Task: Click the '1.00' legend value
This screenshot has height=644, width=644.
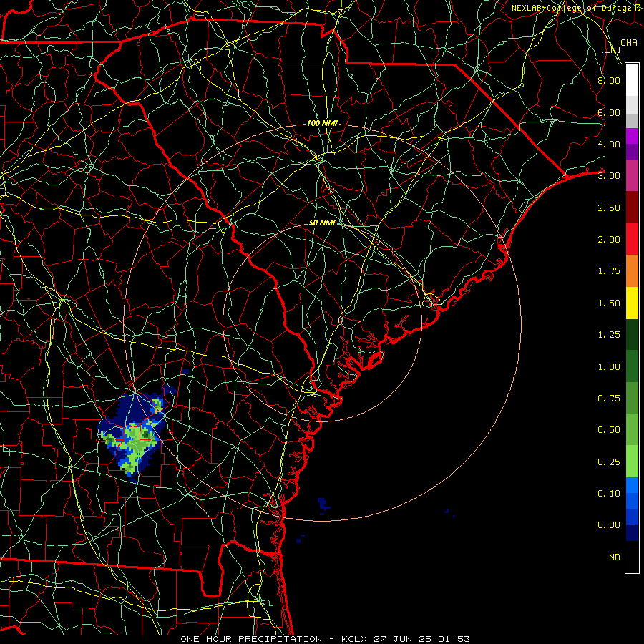Action: coord(609,367)
